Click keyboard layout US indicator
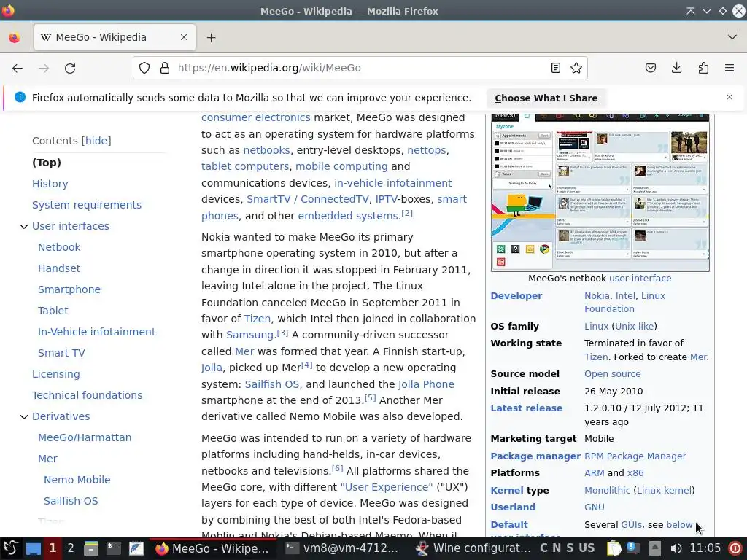The width and height of the screenshot is (747, 560). tap(587, 548)
